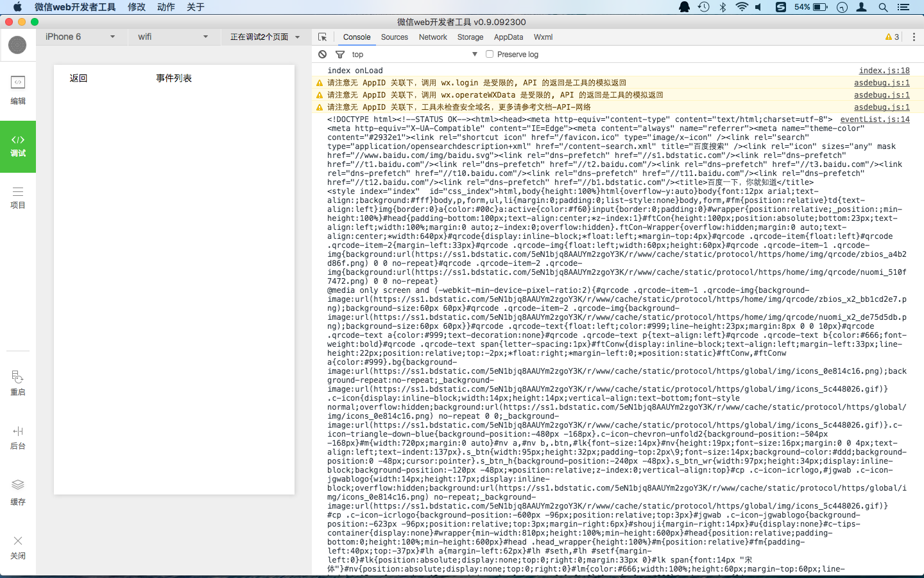Select the index onLoad console message
The height and width of the screenshot is (578, 924).
click(x=355, y=71)
